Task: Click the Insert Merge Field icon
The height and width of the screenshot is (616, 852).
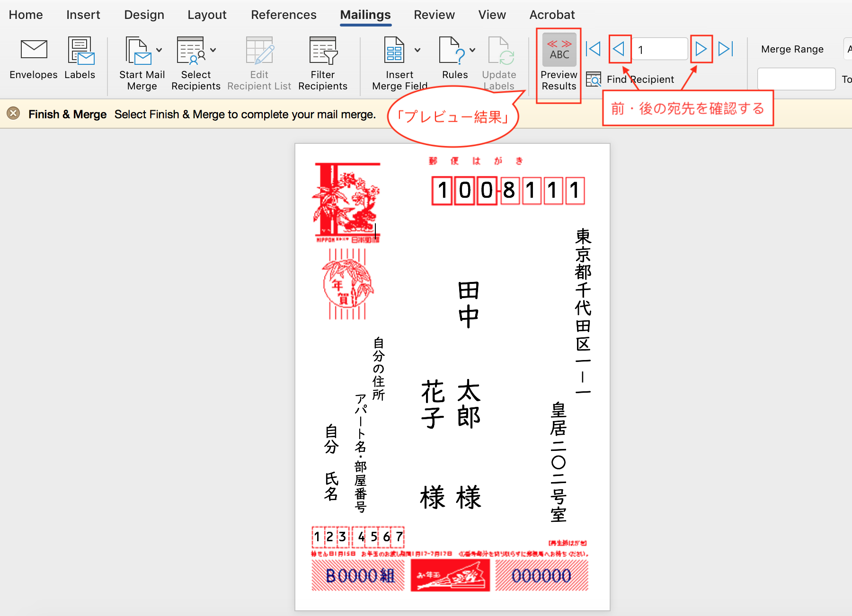Action: [x=394, y=50]
